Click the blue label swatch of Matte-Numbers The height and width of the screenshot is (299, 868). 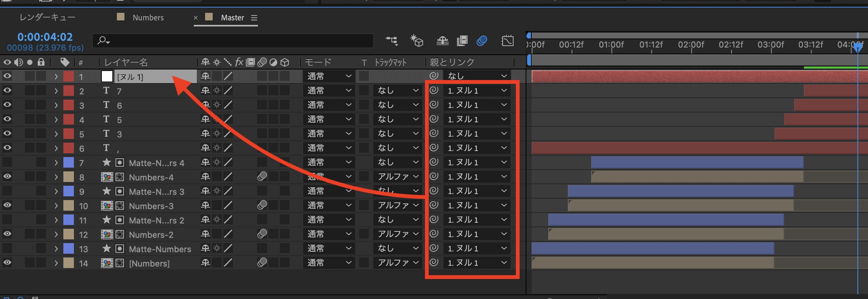[68, 248]
